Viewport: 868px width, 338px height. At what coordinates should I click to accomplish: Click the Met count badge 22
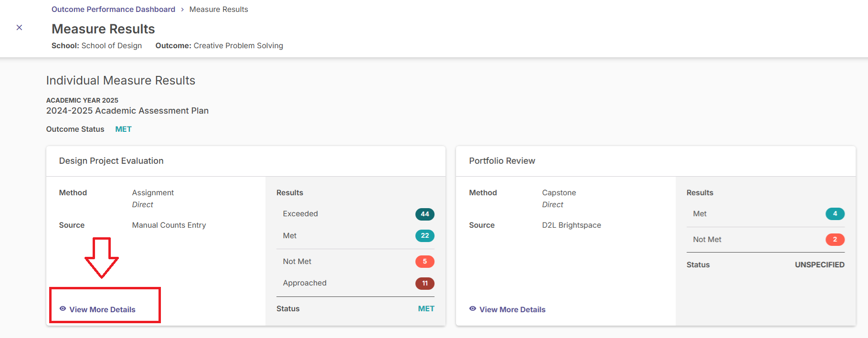pos(425,236)
